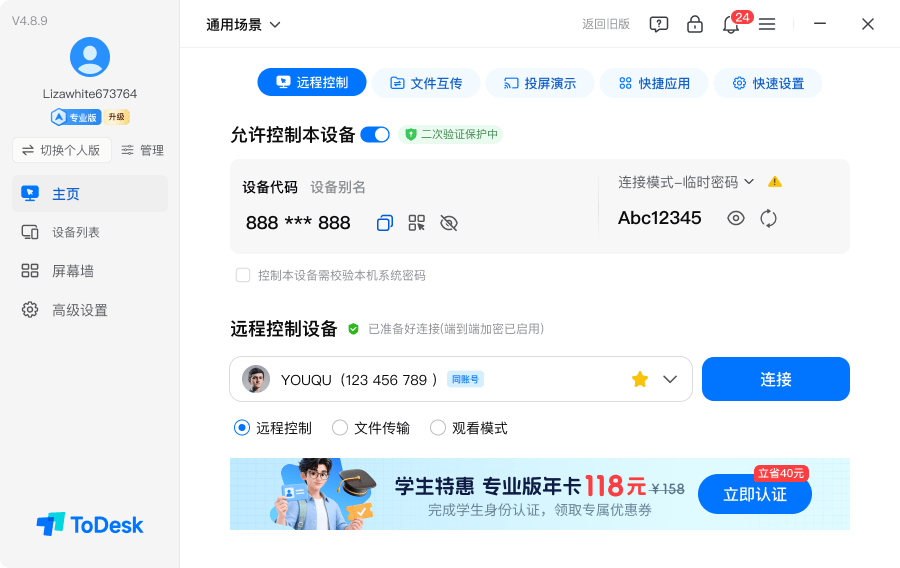The image size is (900, 568).
Task: Click the lock screen icon
Action: [x=695, y=24]
